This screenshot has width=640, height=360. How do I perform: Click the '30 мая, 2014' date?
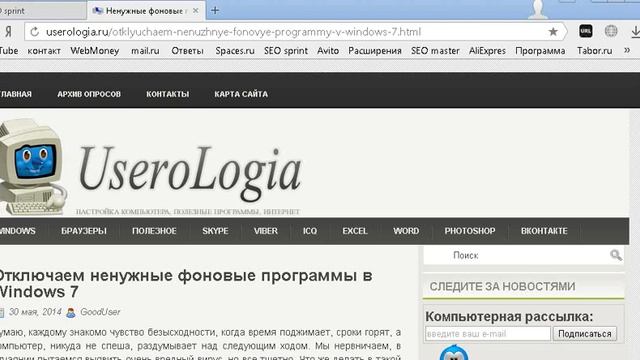click(35, 312)
